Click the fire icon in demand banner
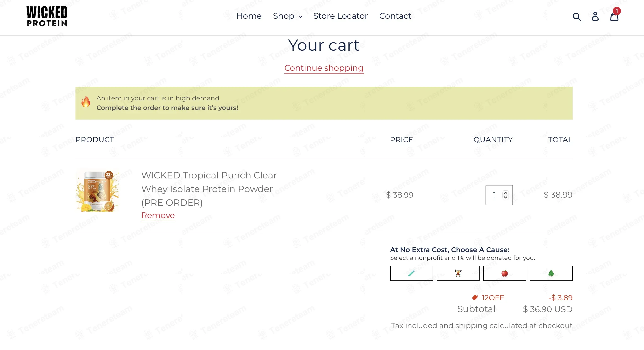Viewport: 644px width, 350px height. coord(86,102)
